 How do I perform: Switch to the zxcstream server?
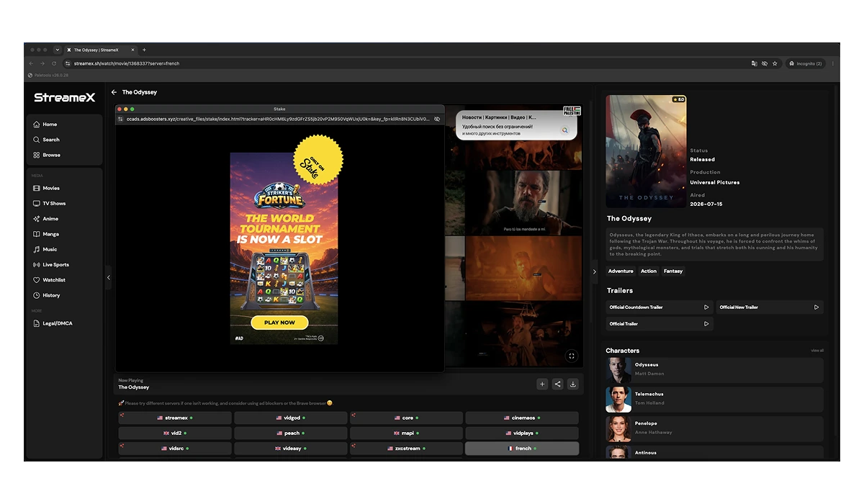coord(406,449)
